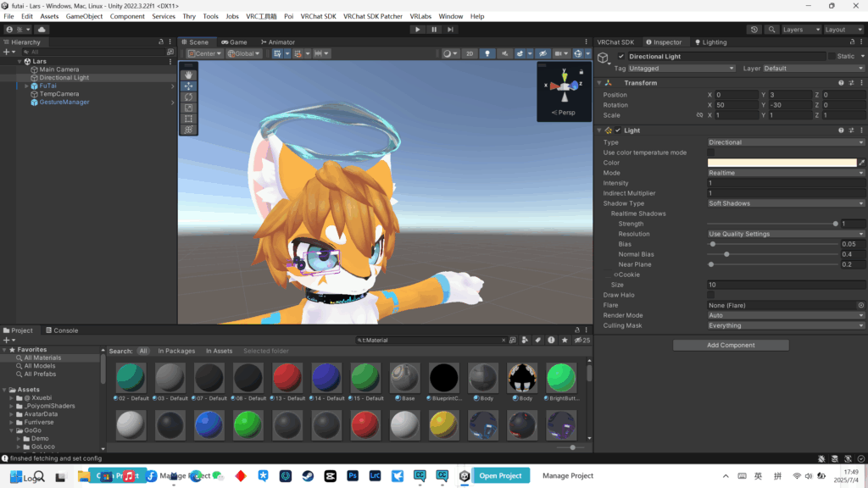The height and width of the screenshot is (488, 868).
Task: Open the Center pivot dropdown
Action: click(x=204, y=53)
